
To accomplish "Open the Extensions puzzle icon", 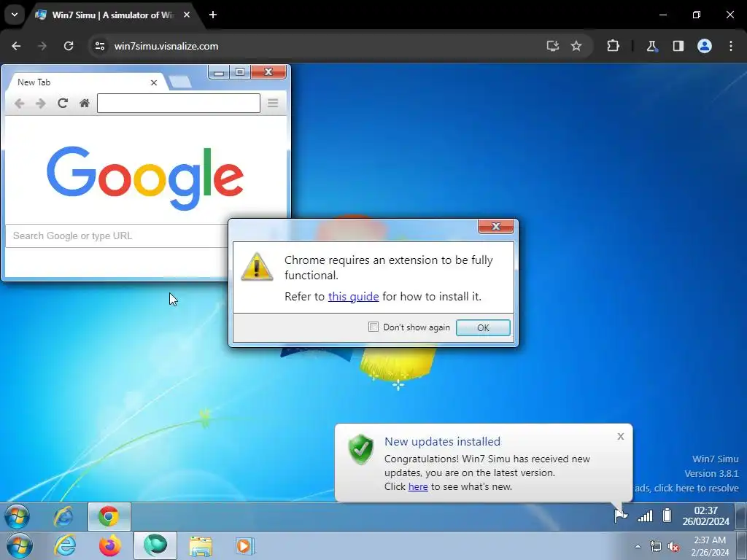I will (613, 46).
